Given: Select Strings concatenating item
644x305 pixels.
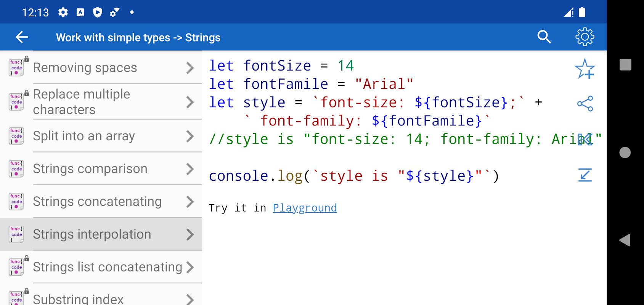Looking at the screenshot, I should click(97, 202).
